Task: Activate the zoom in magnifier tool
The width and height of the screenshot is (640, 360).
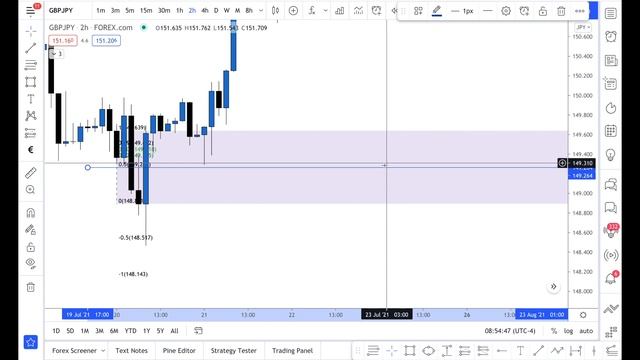Action: click(31, 189)
